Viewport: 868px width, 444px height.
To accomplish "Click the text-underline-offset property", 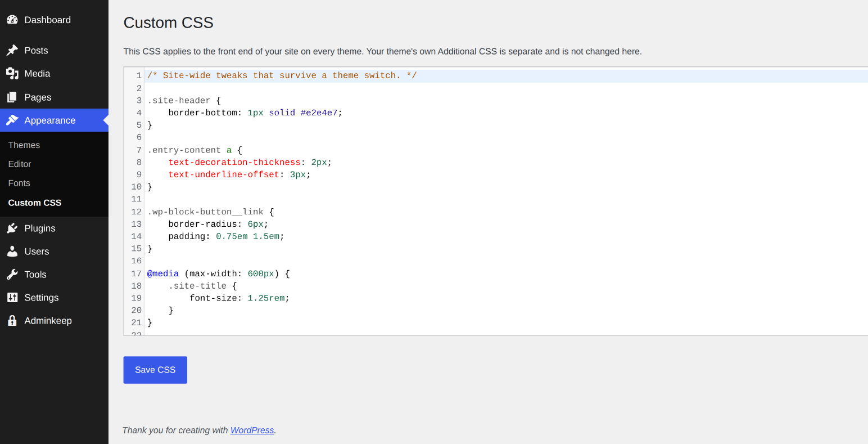I will point(224,175).
